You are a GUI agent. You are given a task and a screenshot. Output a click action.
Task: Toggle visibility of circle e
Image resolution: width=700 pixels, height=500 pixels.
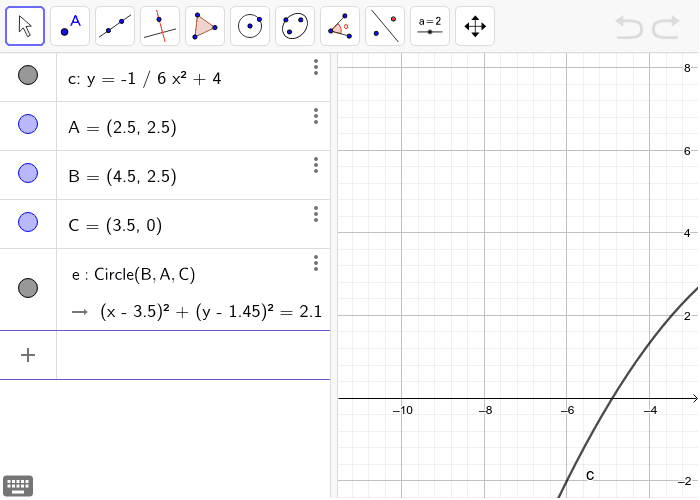28,288
